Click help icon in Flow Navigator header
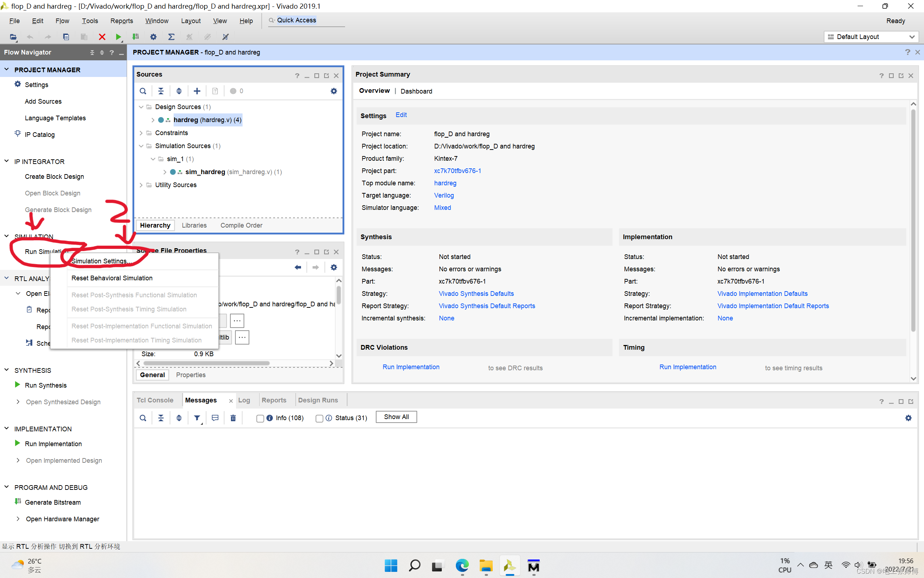Image resolution: width=924 pixels, height=578 pixels. 112,53
